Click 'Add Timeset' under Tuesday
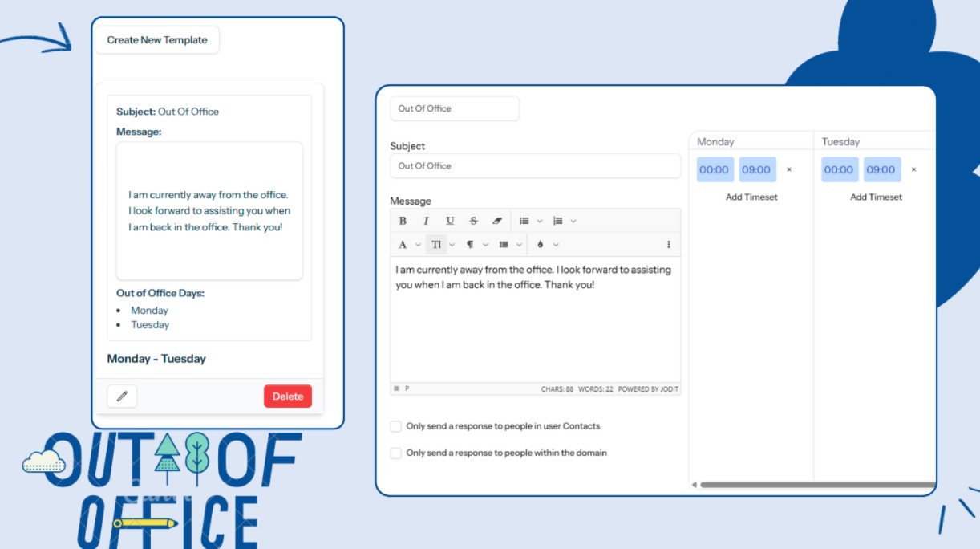 point(875,197)
